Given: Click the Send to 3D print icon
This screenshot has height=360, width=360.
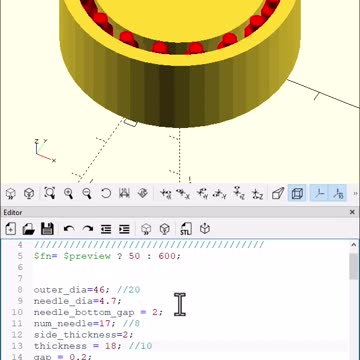Looking at the screenshot, I should tap(205, 229).
